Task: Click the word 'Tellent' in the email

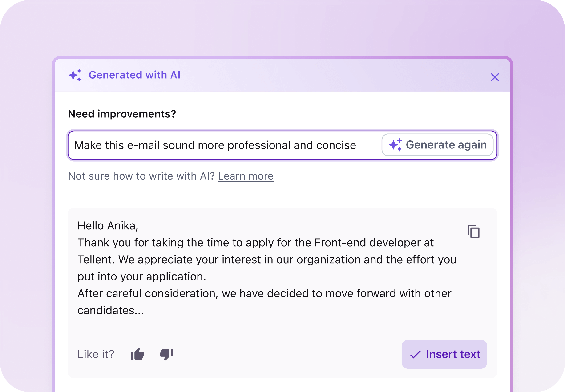Action: [x=96, y=260]
